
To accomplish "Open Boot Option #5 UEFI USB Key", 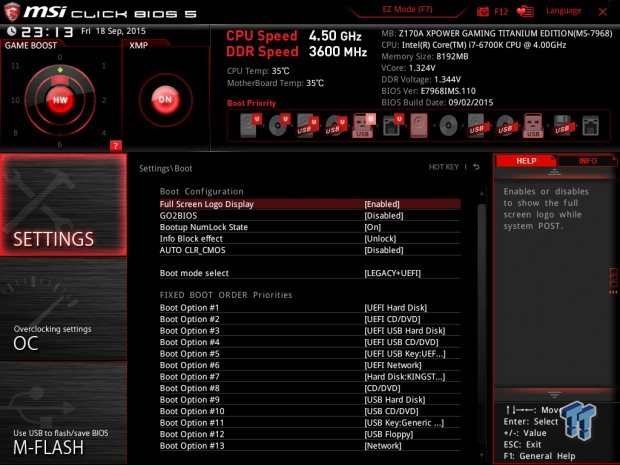I will coord(310,353).
